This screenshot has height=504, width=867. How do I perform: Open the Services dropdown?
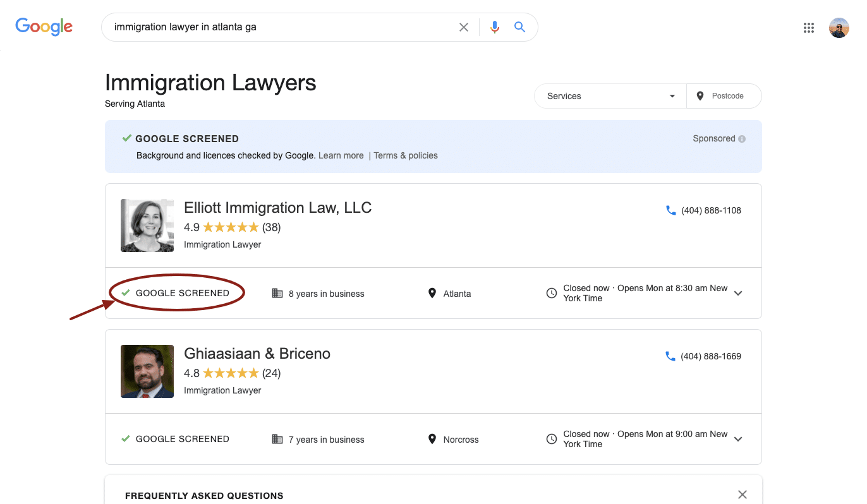pos(610,96)
